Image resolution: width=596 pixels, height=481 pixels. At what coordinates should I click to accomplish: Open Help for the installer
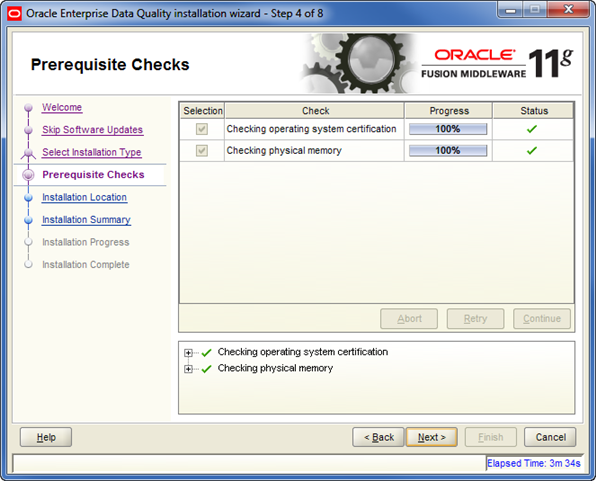coord(46,437)
